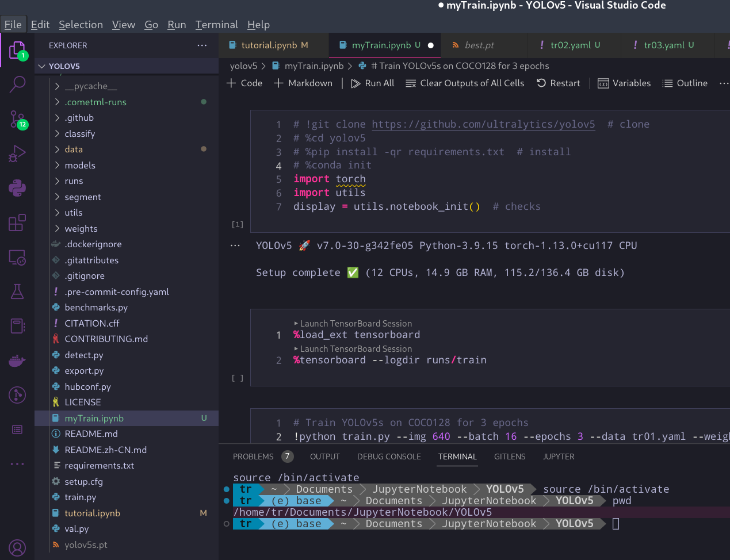The image size is (730, 560).
Task: Expand the data folder
Action: 127,149
